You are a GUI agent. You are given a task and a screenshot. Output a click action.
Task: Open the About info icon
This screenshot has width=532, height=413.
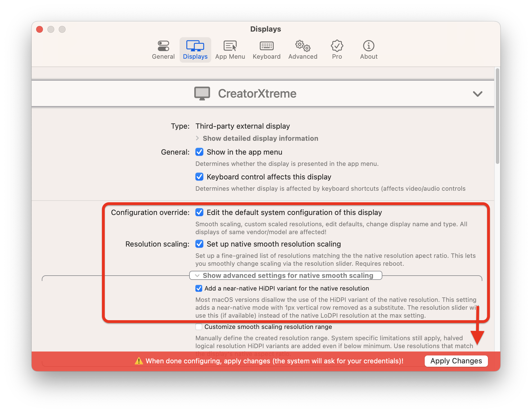click(369, 46)
